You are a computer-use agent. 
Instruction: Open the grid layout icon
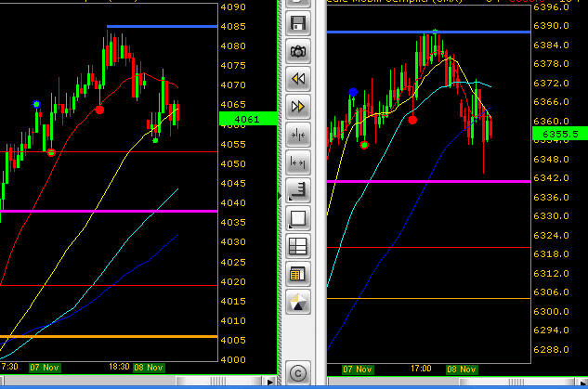[x=298, y=246]
